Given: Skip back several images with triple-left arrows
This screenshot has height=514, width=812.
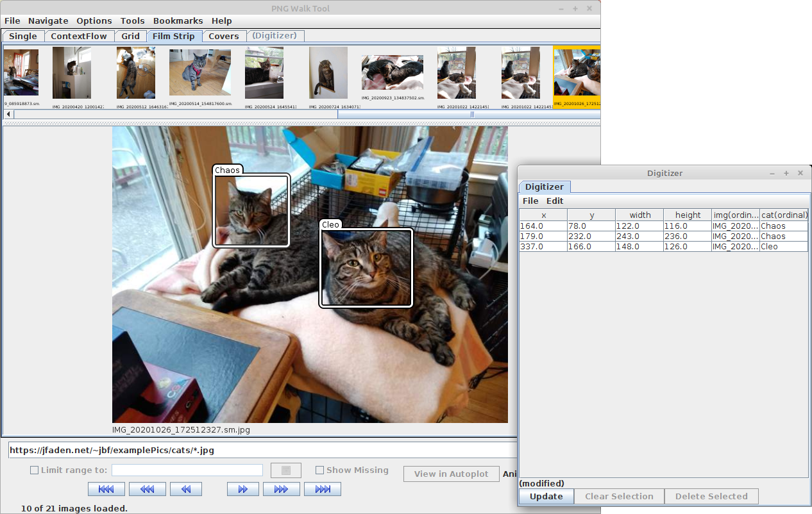Looking at the screenshot, I should [148, 489].
